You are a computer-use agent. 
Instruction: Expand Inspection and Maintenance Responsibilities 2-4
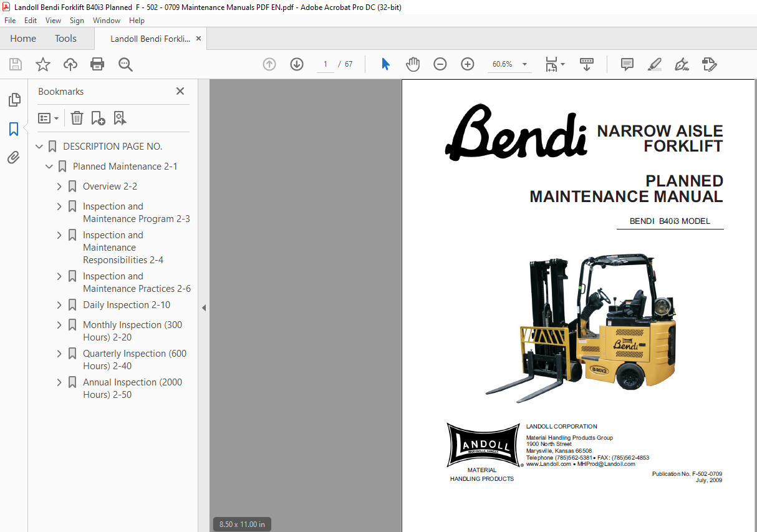coord(59,235)
